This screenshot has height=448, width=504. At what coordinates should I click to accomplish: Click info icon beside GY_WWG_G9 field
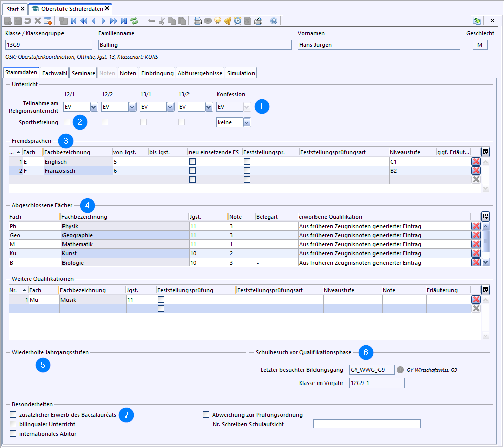[401, 370]
